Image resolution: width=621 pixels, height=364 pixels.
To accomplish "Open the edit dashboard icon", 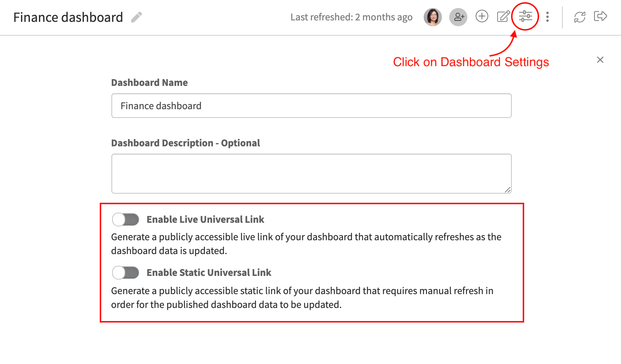I will coord(504,16).
